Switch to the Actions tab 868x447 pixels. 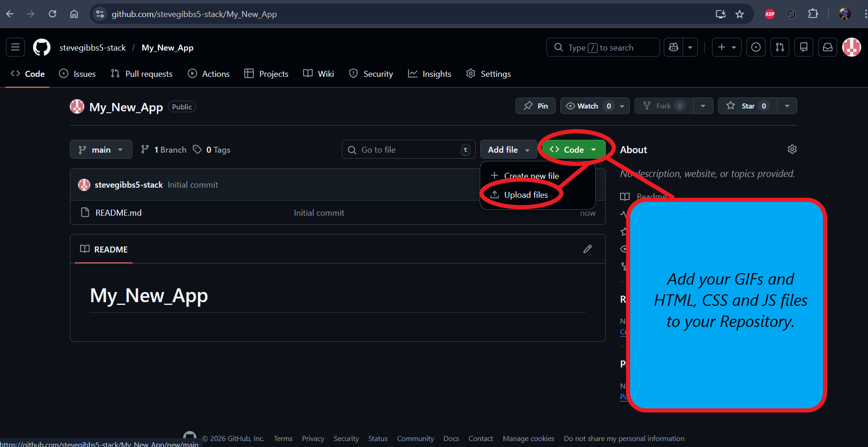pyautogui.click(x=209, y=74)
